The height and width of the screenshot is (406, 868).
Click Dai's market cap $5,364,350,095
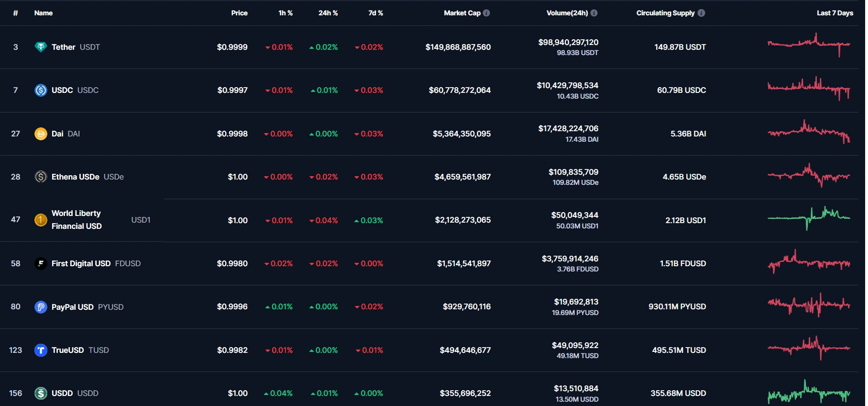pos(462,134)
